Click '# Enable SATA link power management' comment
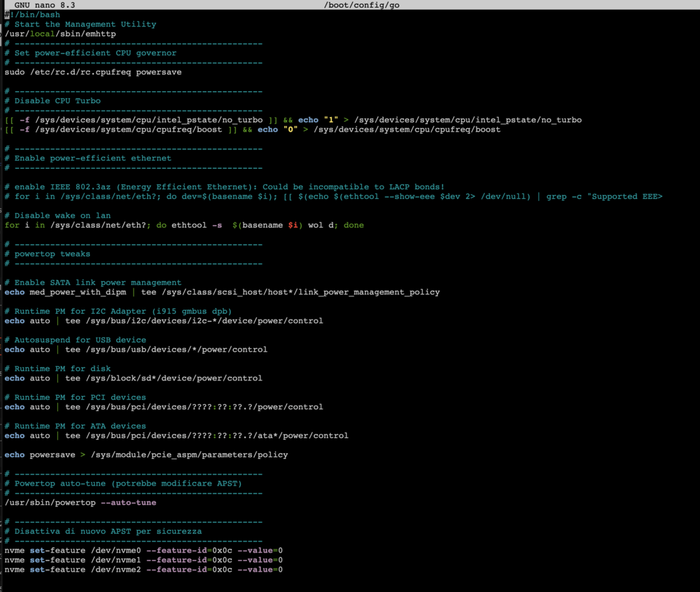The image size is (700, 592). [x=93, y=282]
